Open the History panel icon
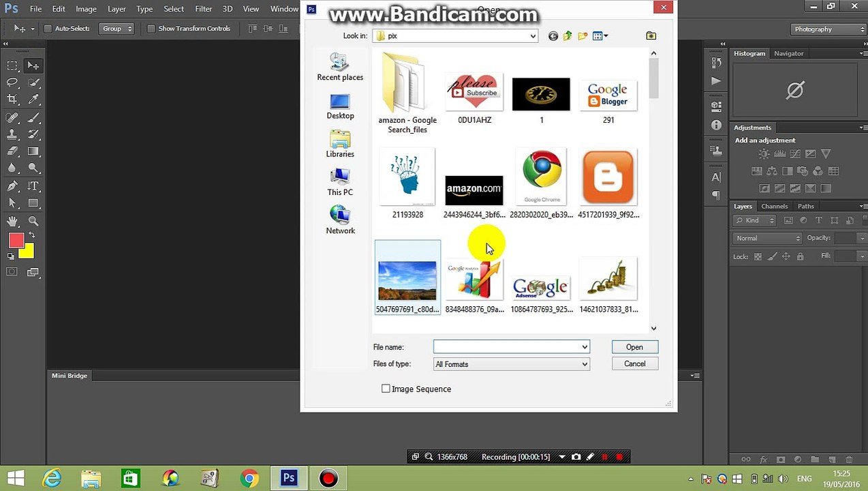The height and width of the screenshot is (491, 868). pos(716,62)
